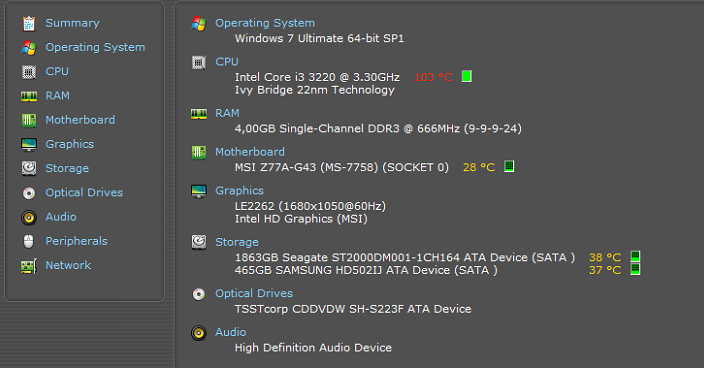Open Operating System section from sidebar

(x=95, y=47)
